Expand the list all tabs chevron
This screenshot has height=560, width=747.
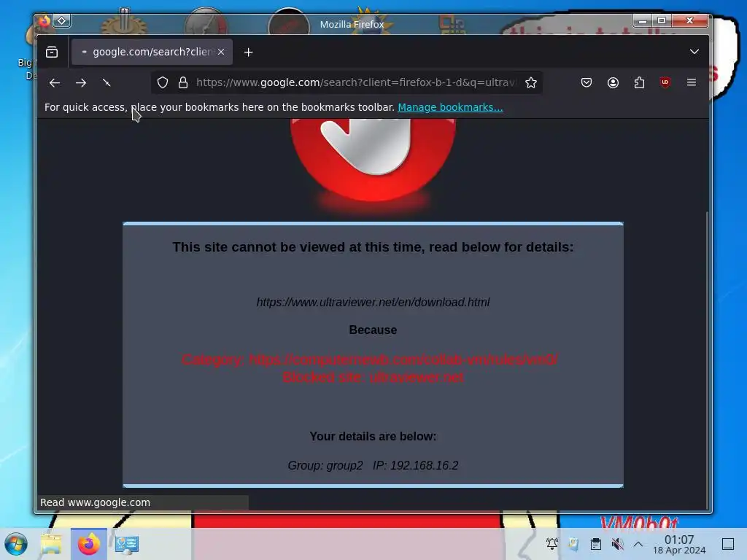pyautogui.click(x=694, y=52)
